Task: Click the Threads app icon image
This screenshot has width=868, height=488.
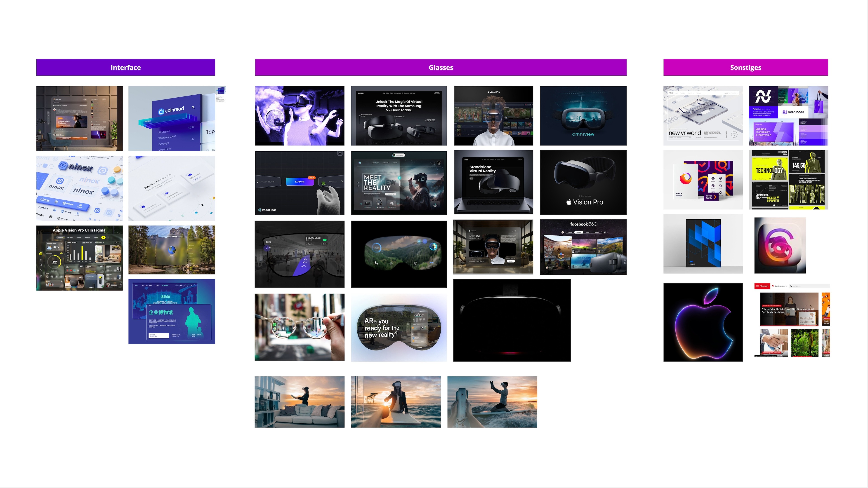Action: click(x=780, y=245)
